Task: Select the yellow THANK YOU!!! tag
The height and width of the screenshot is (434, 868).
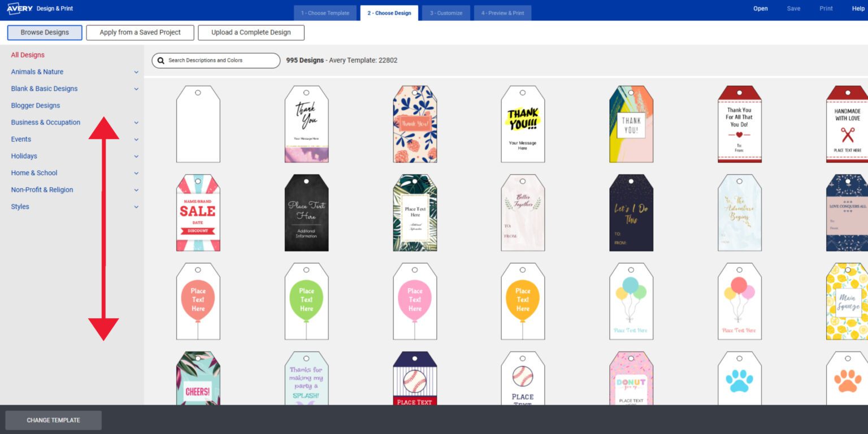Action: pos(523,124)
